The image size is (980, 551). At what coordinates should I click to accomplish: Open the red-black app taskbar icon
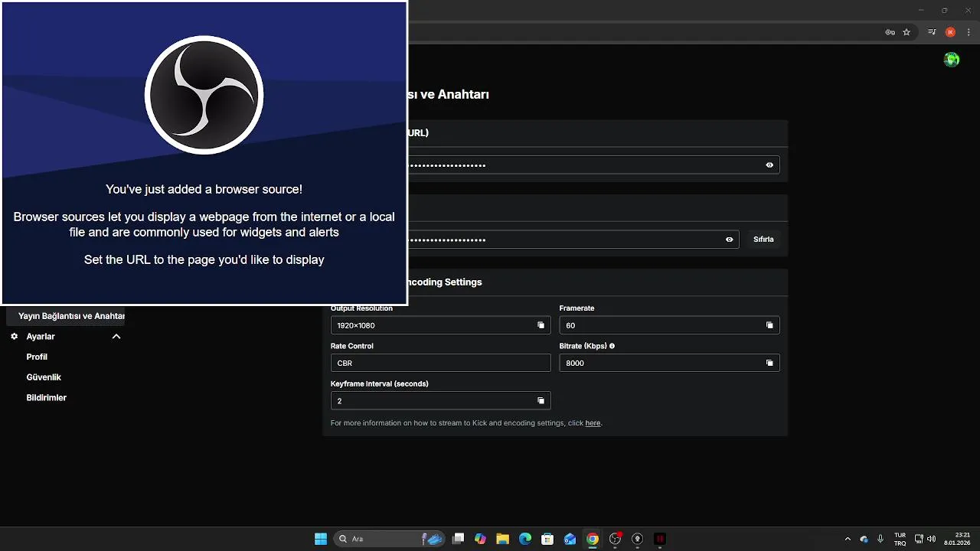tap(660, 539)
